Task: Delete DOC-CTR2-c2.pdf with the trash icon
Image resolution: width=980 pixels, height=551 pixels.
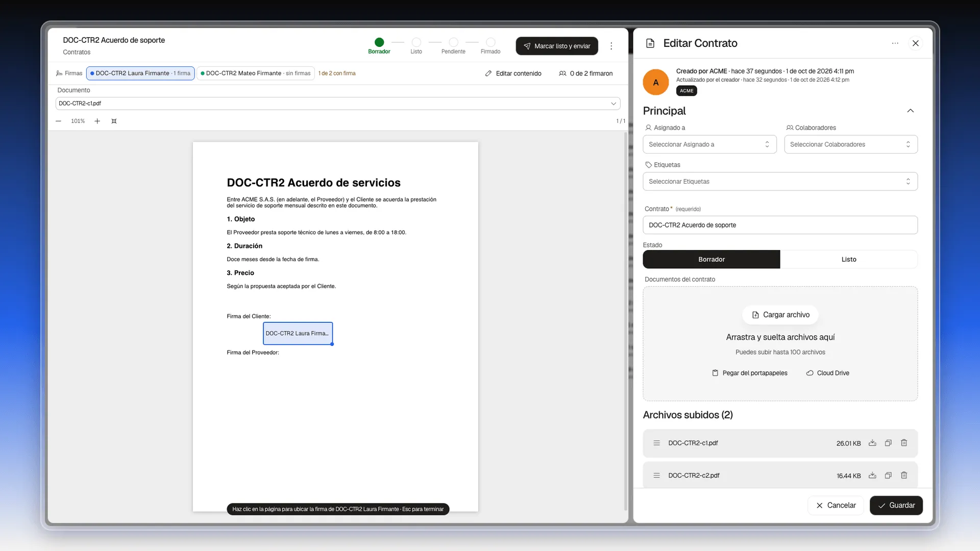Action: point(904,475)
